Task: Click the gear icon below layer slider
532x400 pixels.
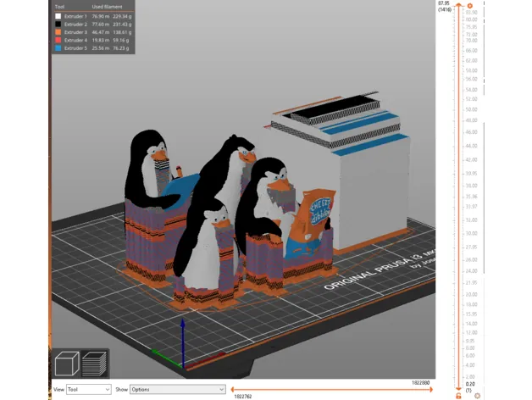Action: click(478, 396)
